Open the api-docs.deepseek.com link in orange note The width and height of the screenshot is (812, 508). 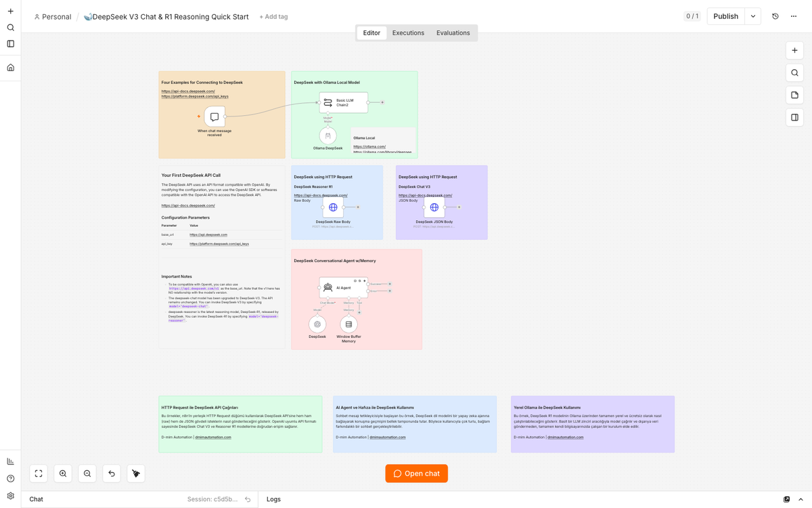[188, 91]
